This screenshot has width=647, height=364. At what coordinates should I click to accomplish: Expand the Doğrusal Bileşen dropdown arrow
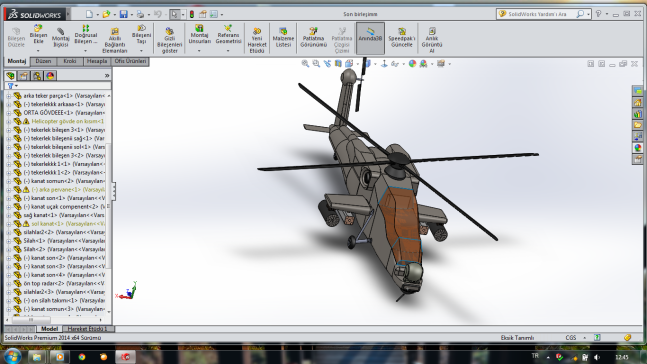[x=85, y=51]
